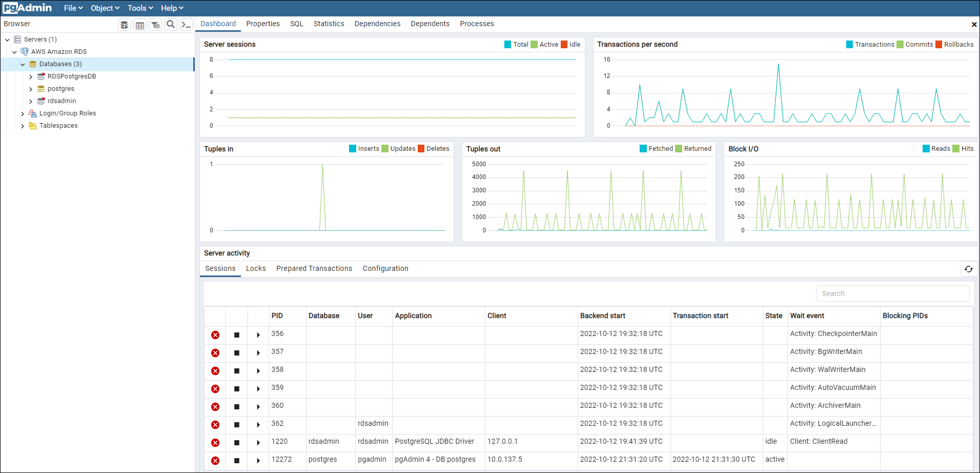Image resolution: width=980 pixels, height=473 pixels.
Task: Open the Help menu
Action: 172,8
